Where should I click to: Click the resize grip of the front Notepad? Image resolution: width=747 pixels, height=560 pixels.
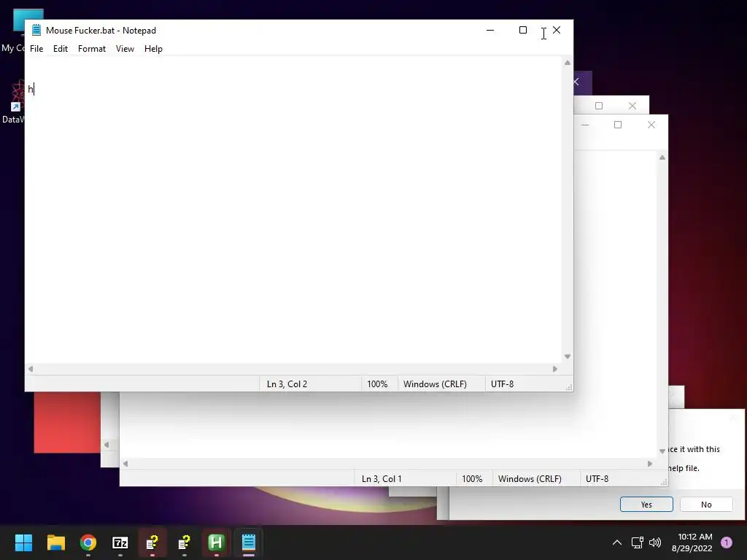(569, 388)
